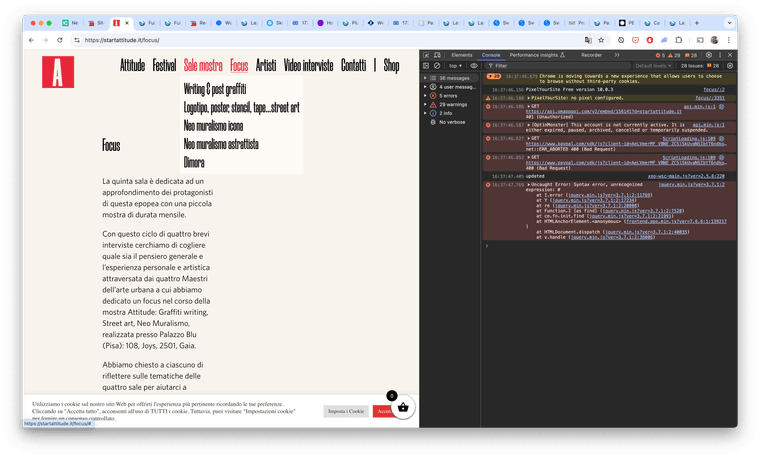Open Performance insights tab
760x457 pixels.
(x=537, y=55)
